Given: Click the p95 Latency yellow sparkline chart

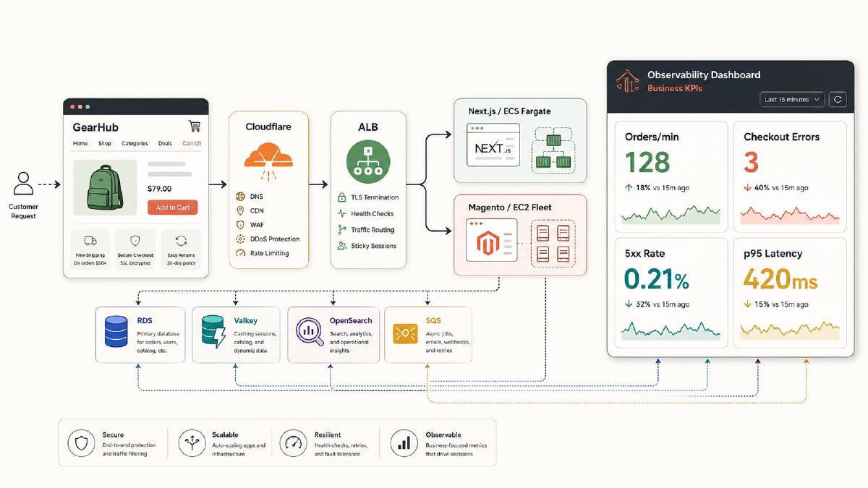Looking at the screenshot, I should click(x=791, y=331).
